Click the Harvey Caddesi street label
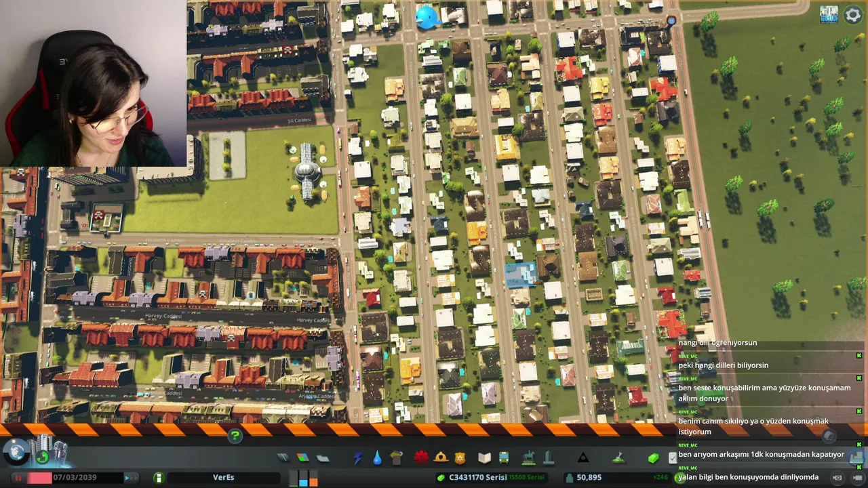 (x=163, y=317)
